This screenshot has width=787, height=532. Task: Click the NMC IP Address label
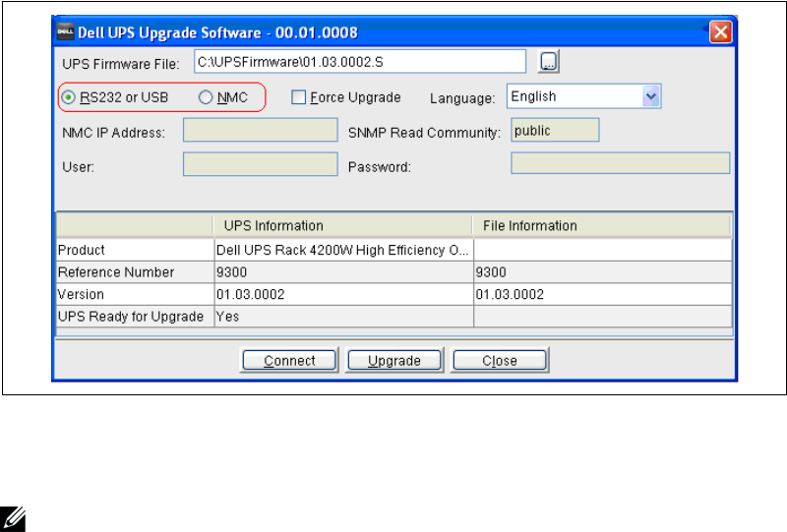[x=113, y=133]
